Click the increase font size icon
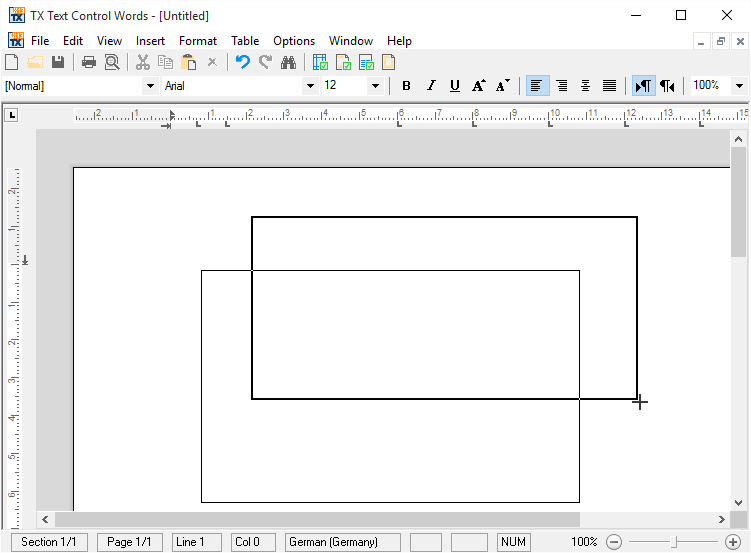This screenshot has width=751, height=553. [479, 86]
